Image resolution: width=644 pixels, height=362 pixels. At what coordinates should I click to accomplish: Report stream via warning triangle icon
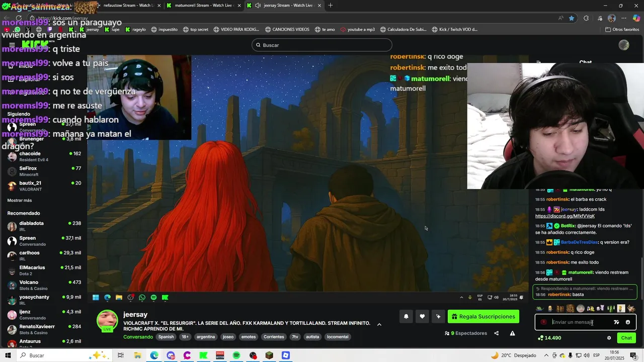[x=512, y=333]
